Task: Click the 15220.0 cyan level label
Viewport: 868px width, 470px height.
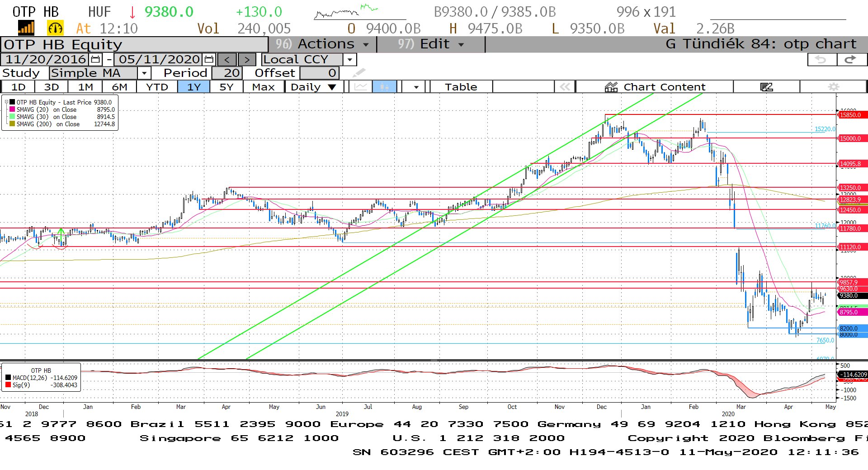Action: pos(825,129)
